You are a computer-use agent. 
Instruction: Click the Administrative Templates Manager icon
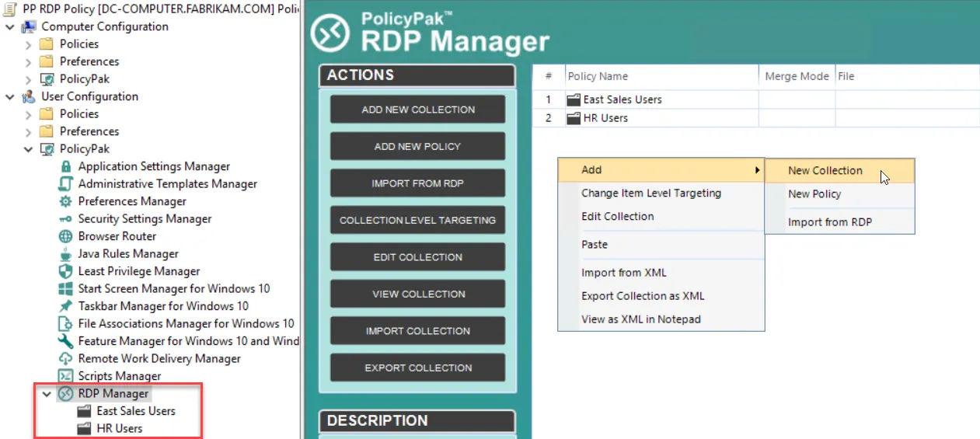(x=66, y=184)
